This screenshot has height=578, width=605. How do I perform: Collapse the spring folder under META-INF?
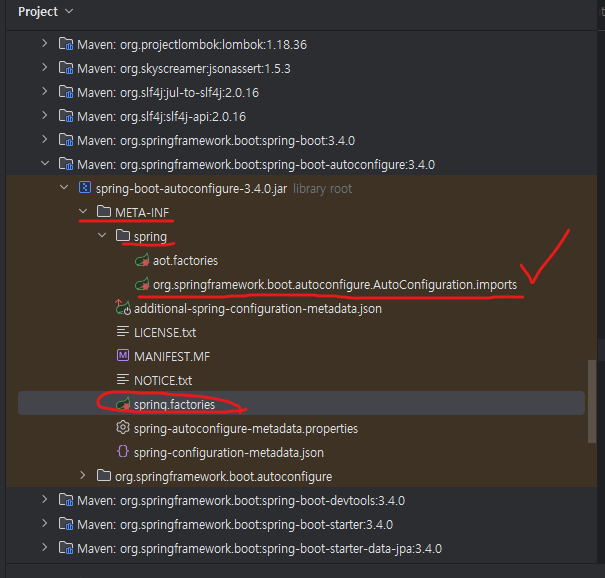pos(102,235)
